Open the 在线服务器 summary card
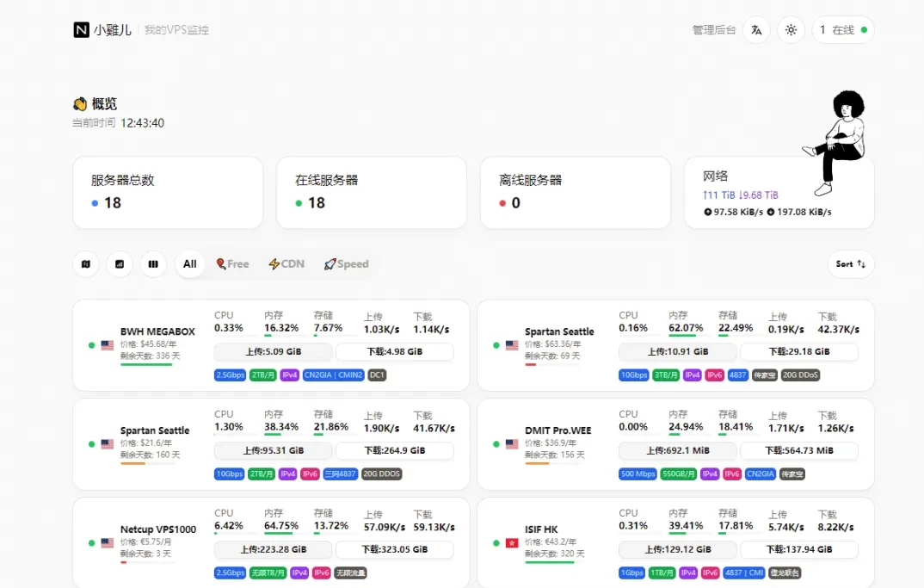Screen dimensions: 924x588 372,192
